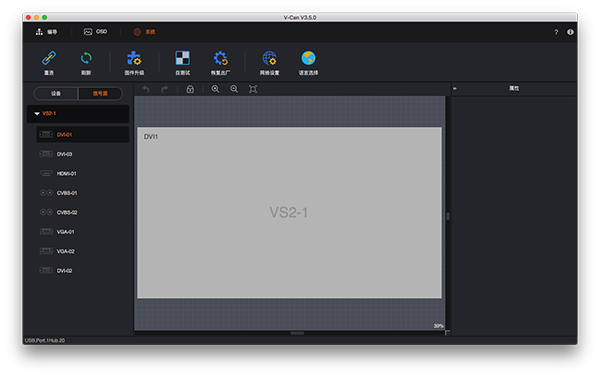The image size is (600, 377).
Task: Collapse the properties panel header
Action: [455, 88]
